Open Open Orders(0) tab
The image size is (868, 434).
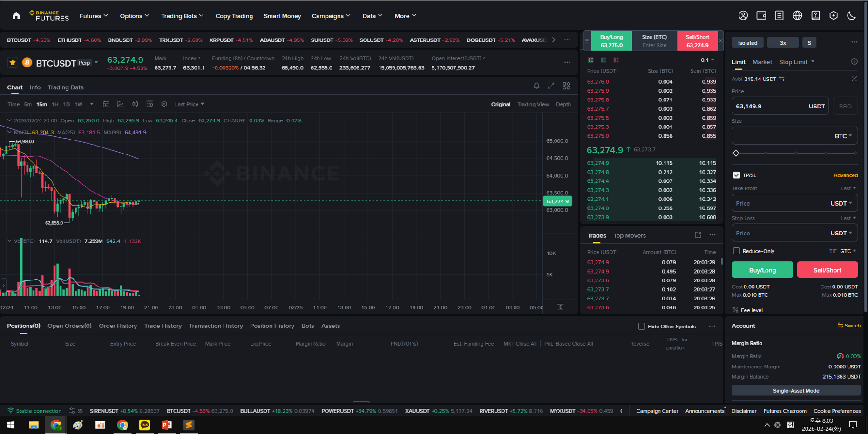click(69, 326)
